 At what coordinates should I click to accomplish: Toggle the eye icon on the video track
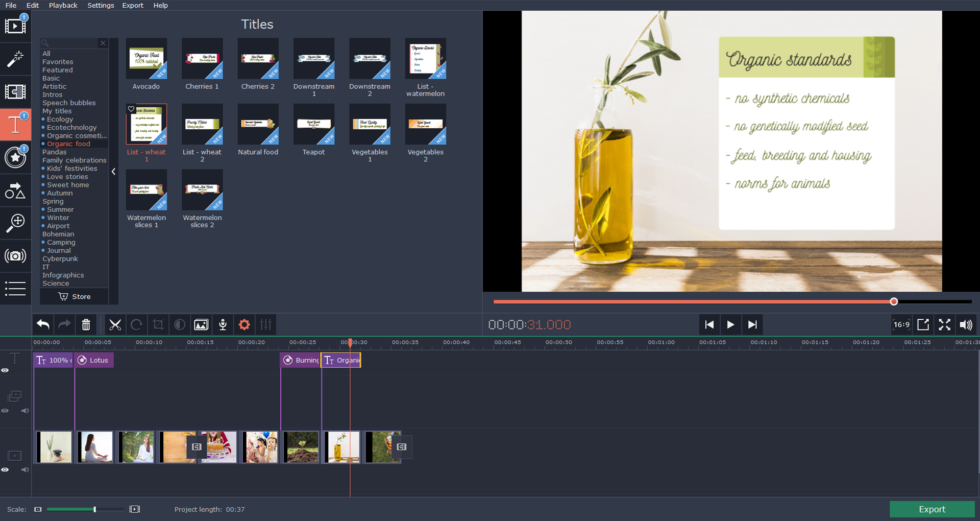[6, 470]
